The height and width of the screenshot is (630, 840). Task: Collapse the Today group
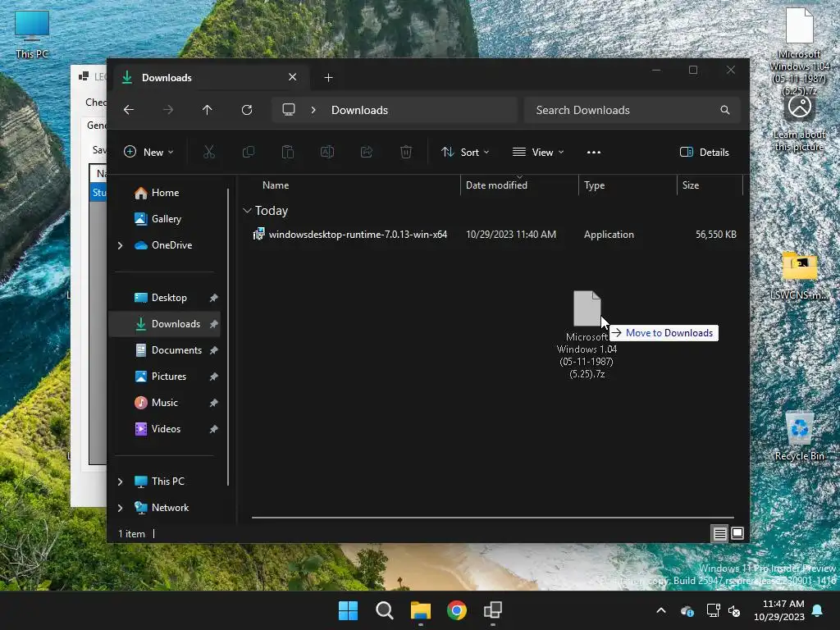click(247, 211)
